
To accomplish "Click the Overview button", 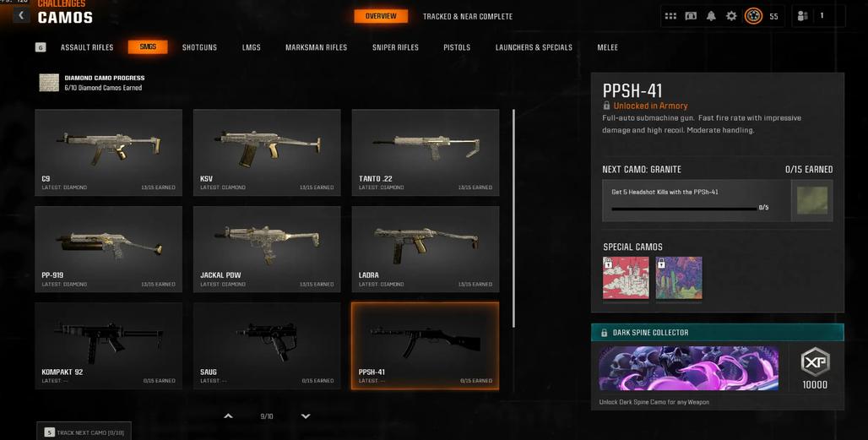I will coord(381,16).
